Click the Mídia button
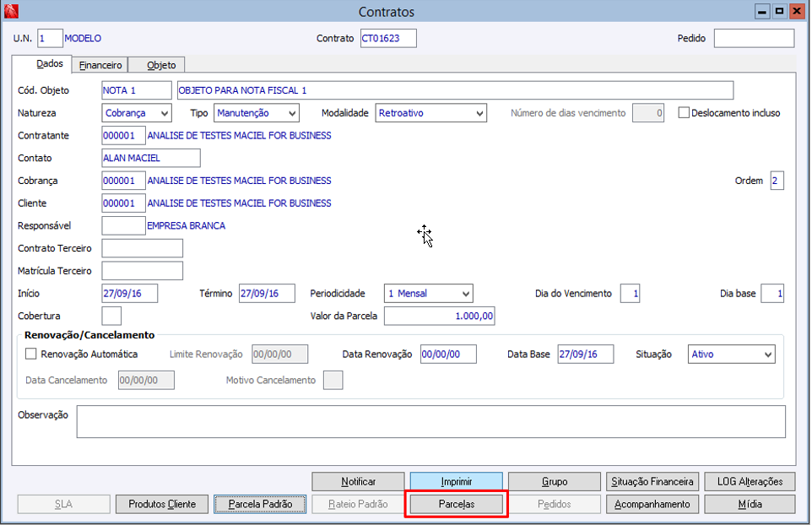 coord(750,504)
